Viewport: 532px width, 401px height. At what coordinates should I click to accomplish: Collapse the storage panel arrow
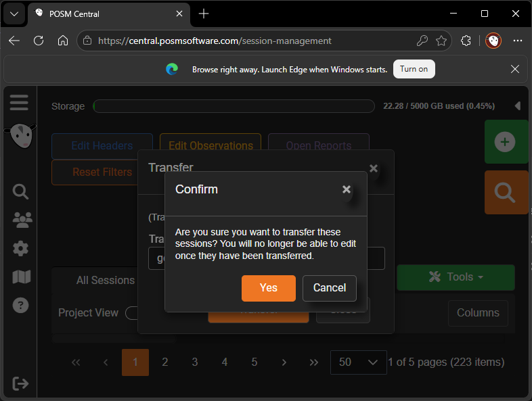[x=517, y=105]
